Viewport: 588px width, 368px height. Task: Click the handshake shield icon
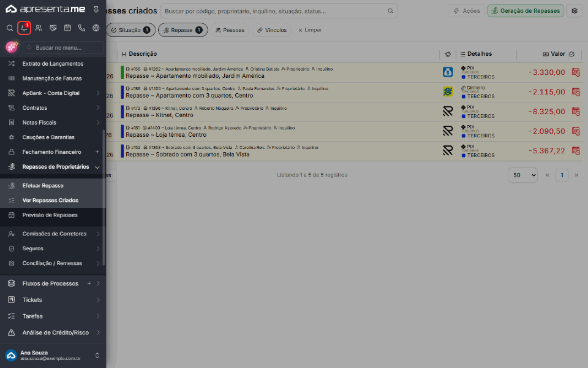tap(53, 28)
